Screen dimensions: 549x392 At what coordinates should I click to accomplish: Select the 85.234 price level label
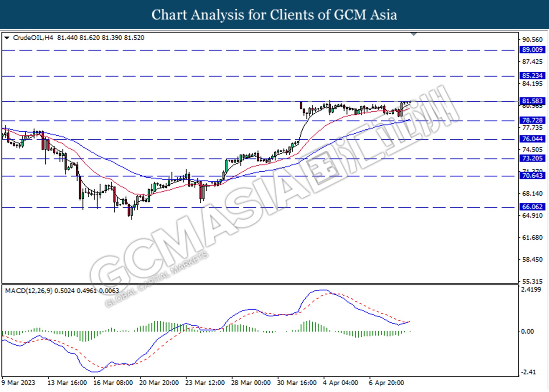coord(532,75)
